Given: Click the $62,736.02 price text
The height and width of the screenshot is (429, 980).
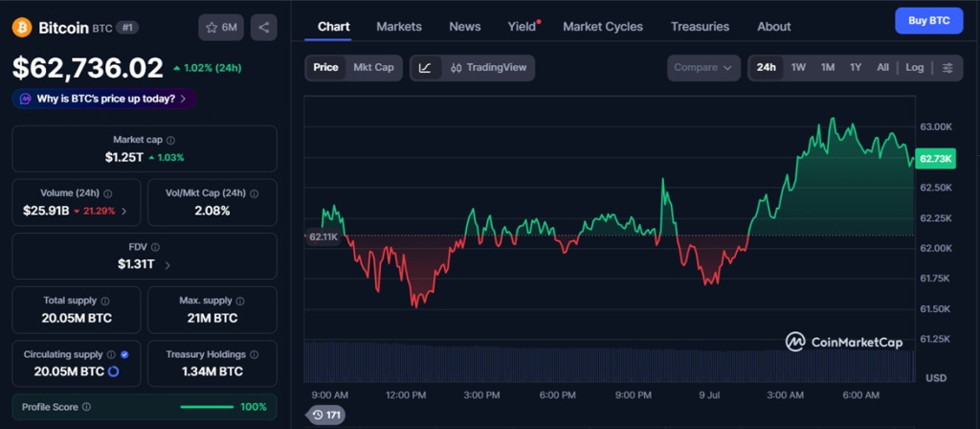Looking at the screenshot, I should pos(88,68).
